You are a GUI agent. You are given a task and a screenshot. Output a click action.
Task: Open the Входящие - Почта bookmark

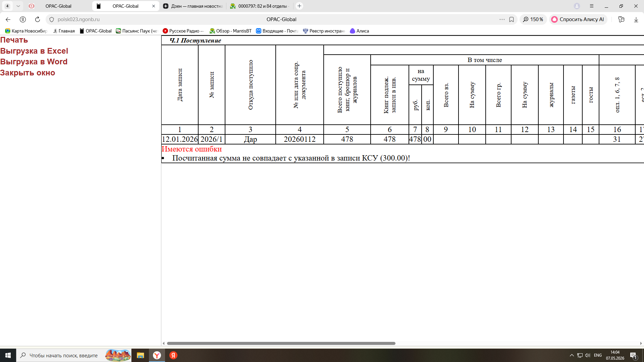click(x=277, y=31)
